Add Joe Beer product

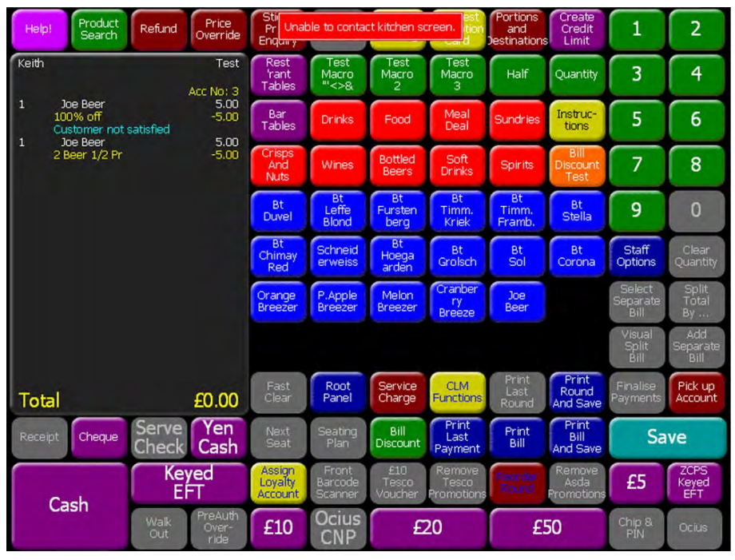pos(517,301)
